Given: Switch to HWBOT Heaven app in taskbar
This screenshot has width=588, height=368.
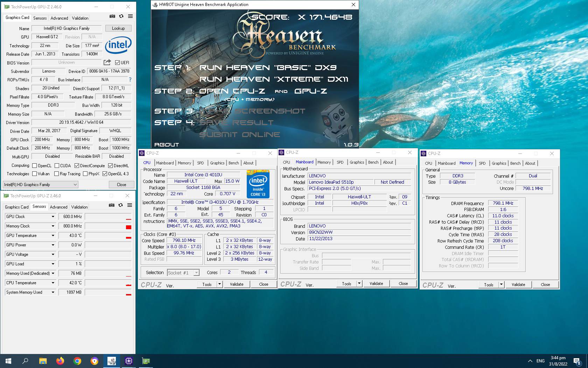Looking at the screenshot, I should [111, 361].
